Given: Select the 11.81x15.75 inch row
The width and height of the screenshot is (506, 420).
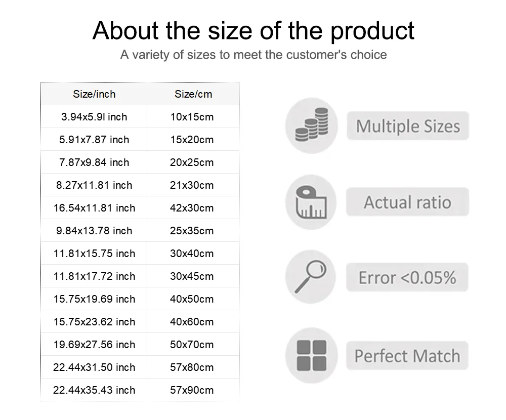Looking at the screenshot, I should click(x=140, y=254).
